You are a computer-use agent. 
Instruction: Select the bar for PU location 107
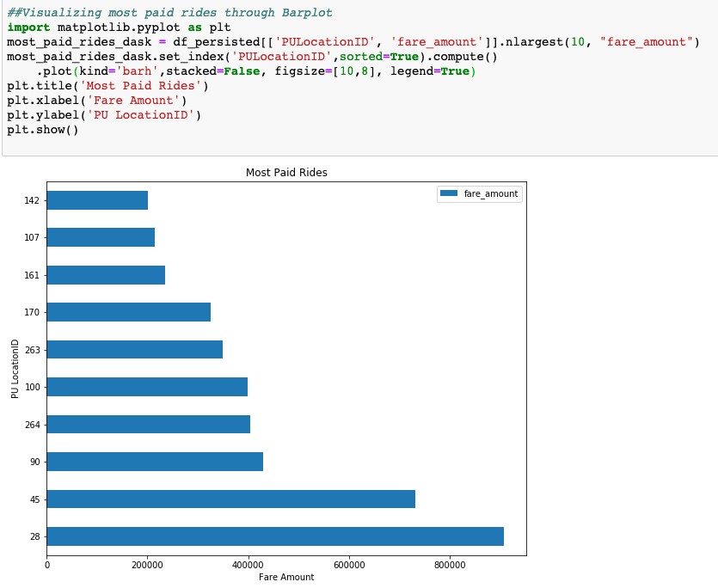[x=101, y=237]
